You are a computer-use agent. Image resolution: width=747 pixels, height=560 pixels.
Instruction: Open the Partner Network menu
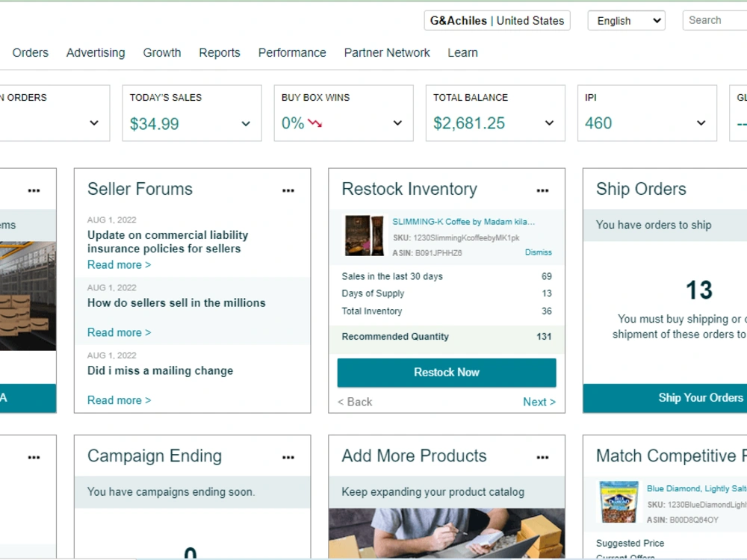click(387, 52)
